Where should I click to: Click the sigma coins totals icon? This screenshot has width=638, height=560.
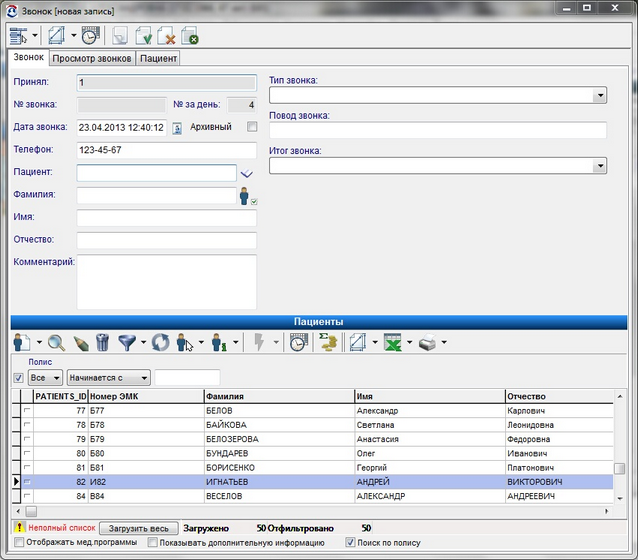pos(328,342)
